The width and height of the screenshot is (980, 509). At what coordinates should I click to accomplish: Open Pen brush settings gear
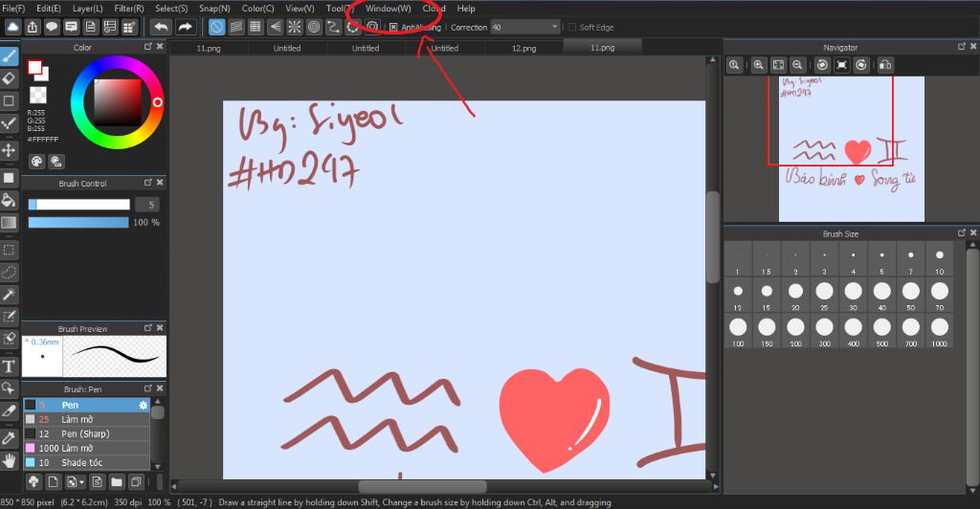[144, 406]
